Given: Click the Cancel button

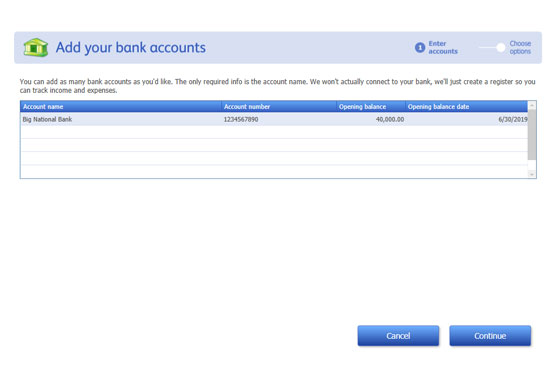Looking at the screenshot, I should pyautogui.click(x=398, y=336).
